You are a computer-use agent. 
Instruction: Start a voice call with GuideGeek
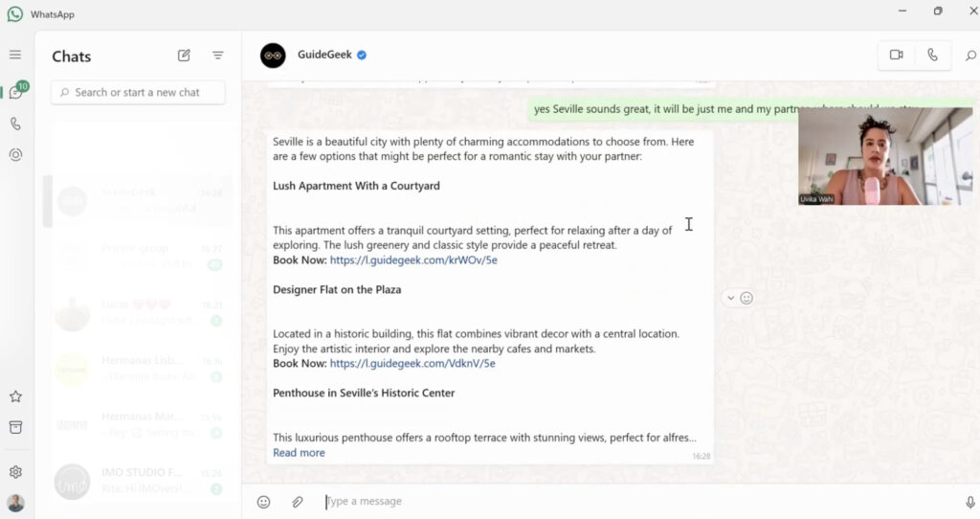pyautogui.click(x=932, y=56)
